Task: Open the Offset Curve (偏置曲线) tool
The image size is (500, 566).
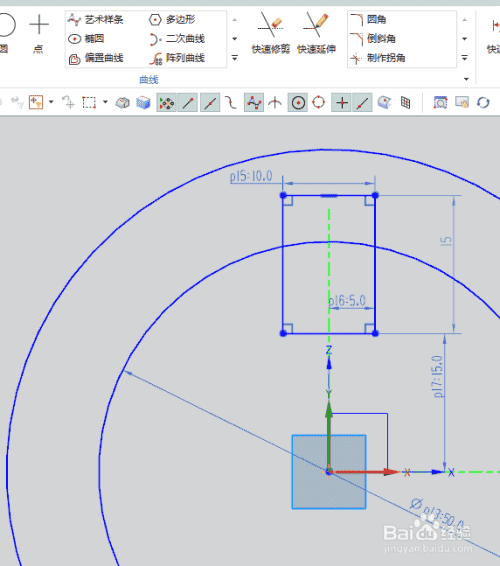Action: click(x=96, y=58)
